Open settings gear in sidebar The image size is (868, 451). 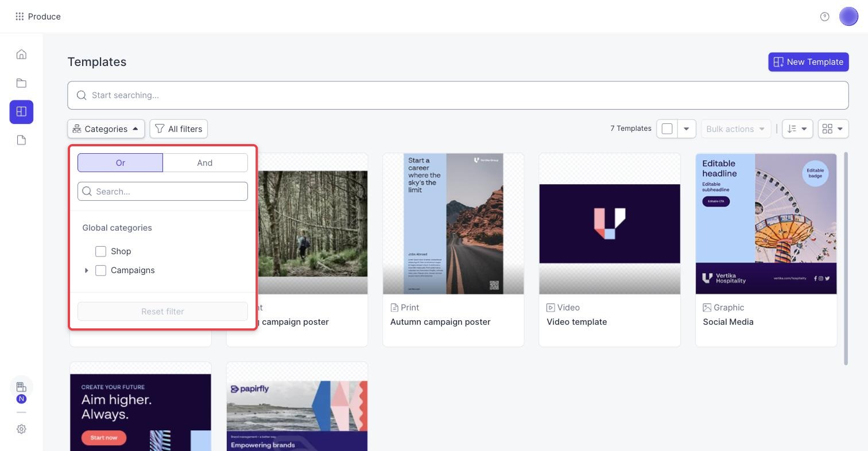(x=21, y=429)
